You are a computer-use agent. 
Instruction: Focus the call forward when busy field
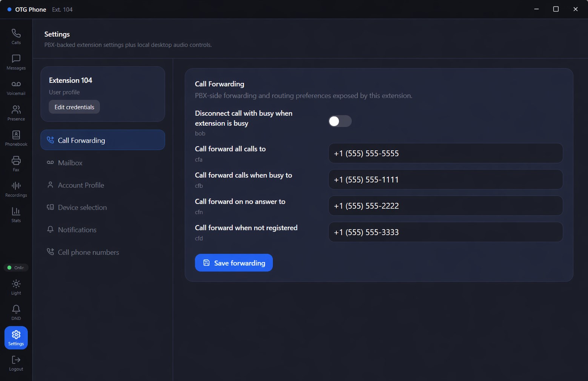coord(445,179)
